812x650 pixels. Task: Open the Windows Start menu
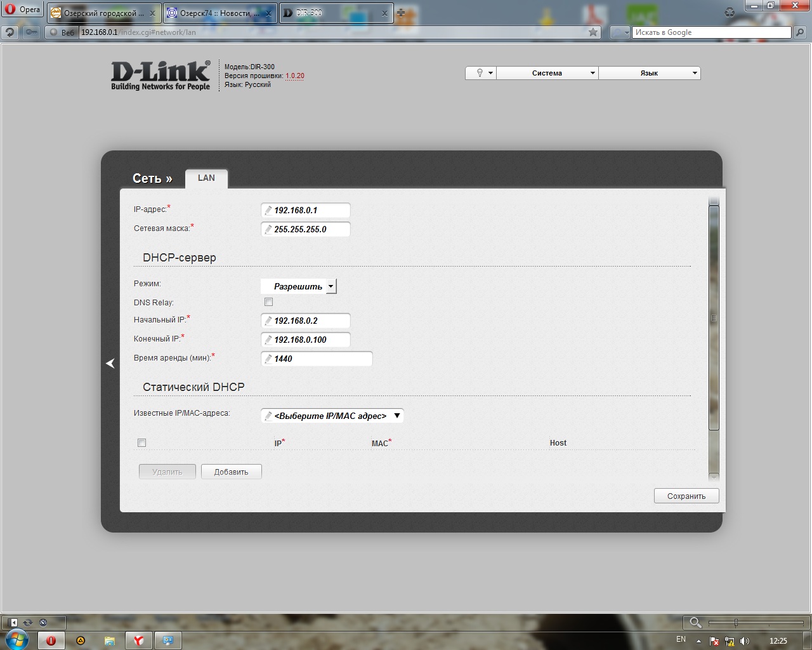point(16,640)
